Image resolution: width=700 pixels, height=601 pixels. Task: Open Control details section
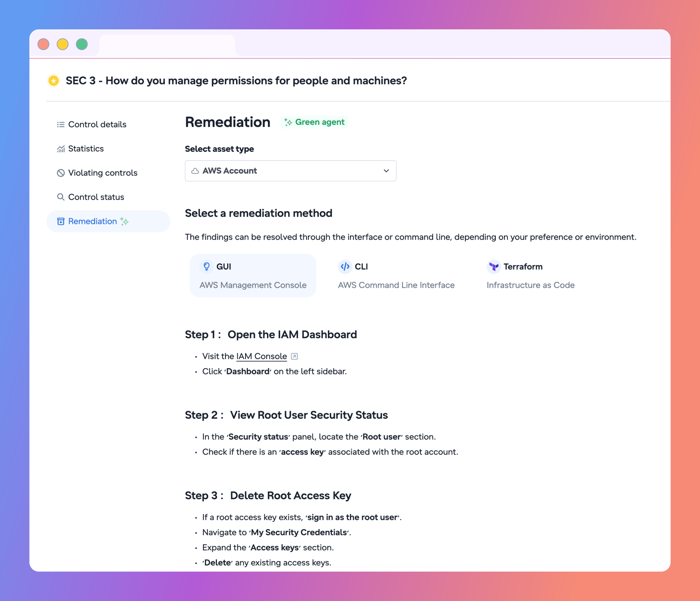click(108, 124)
